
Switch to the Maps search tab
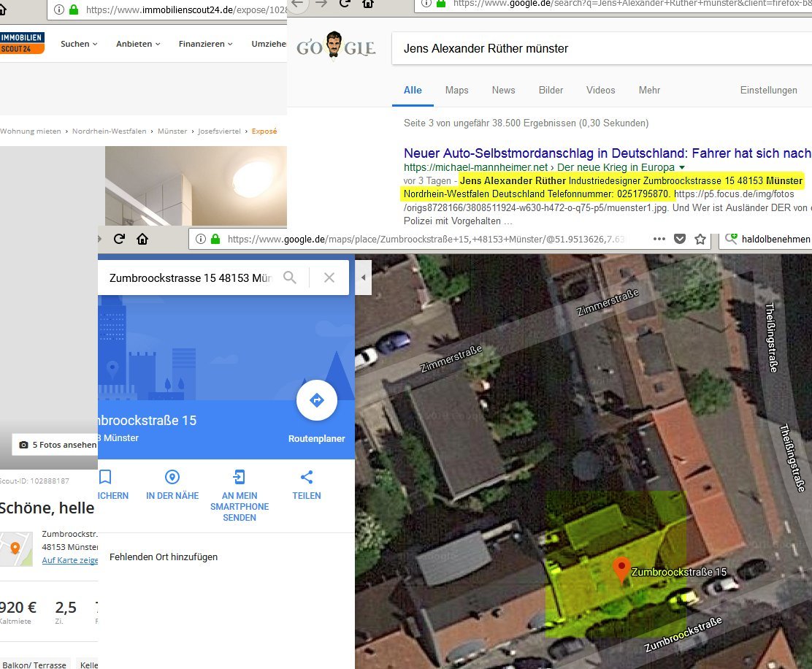[x=457, y=90]
